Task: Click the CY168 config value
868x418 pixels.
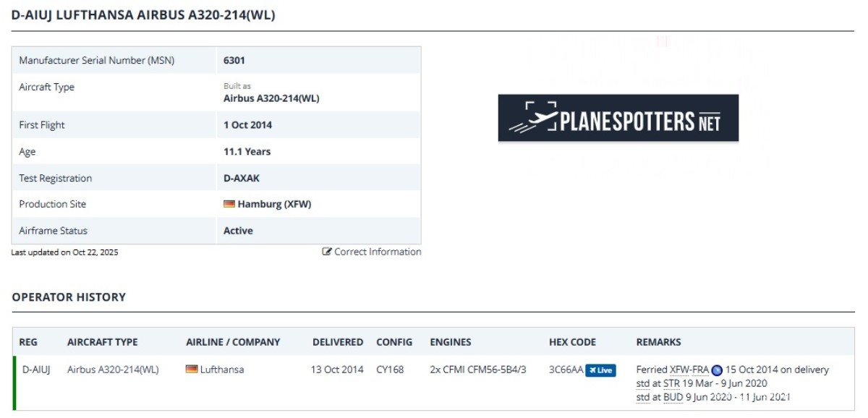Action: [x=391, y=370]
